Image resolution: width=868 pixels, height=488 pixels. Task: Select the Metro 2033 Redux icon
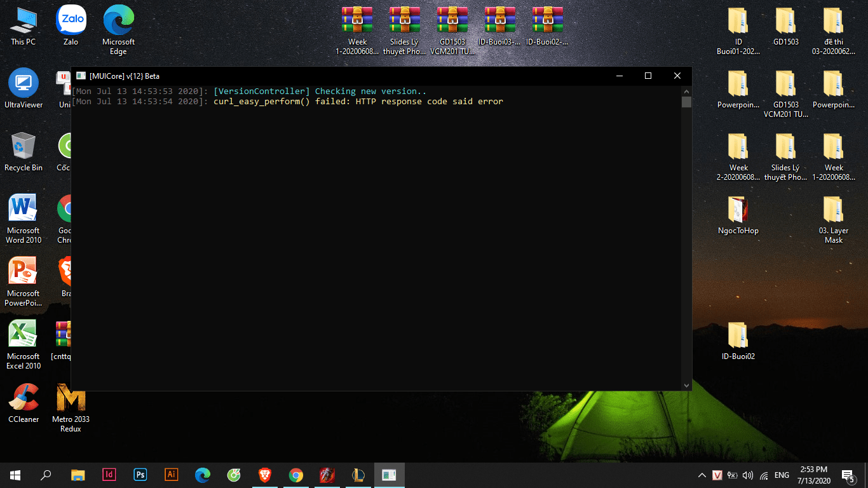point(71,408)
